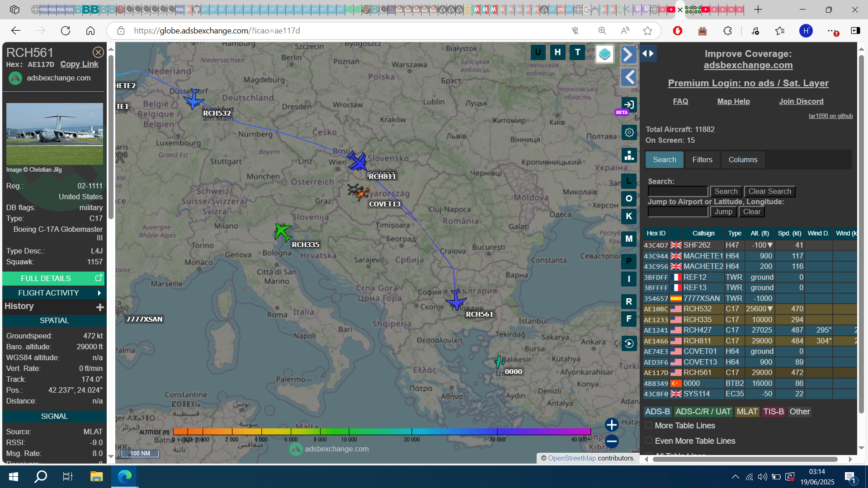Viewport: 868px width, 488px height.
Task: Open the Map Help link
Action: [733, 101]
